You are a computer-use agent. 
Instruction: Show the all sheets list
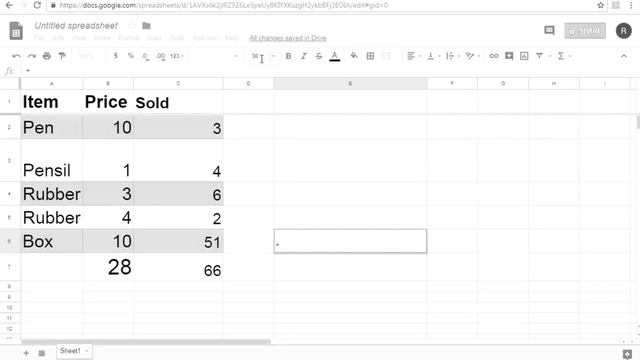point(42,353)
